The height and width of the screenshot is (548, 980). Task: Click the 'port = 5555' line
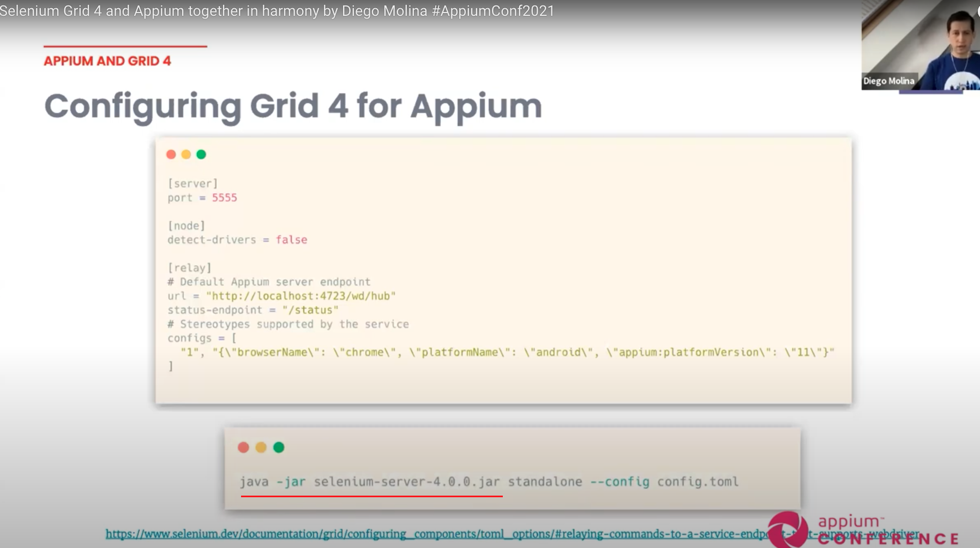pos(202,198)
